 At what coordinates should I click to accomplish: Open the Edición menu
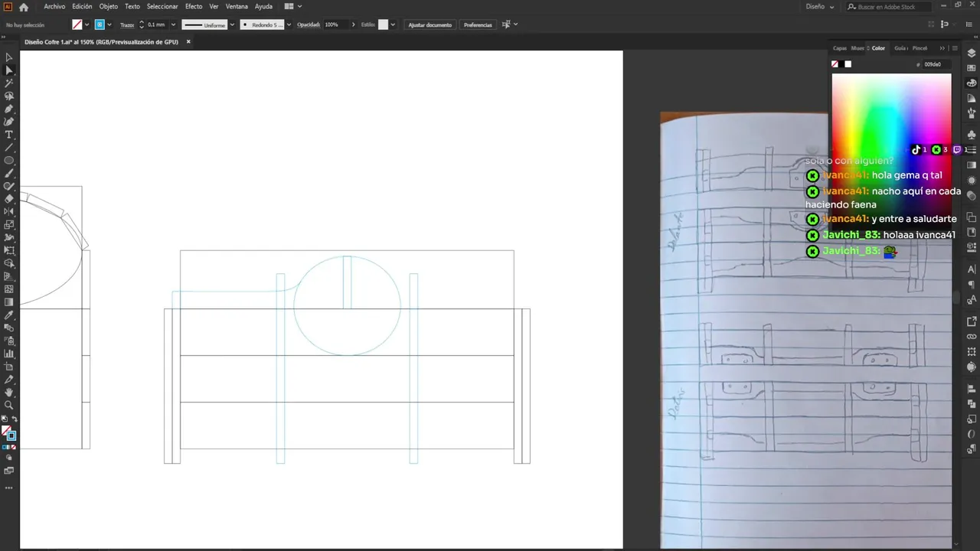point(82,7)
